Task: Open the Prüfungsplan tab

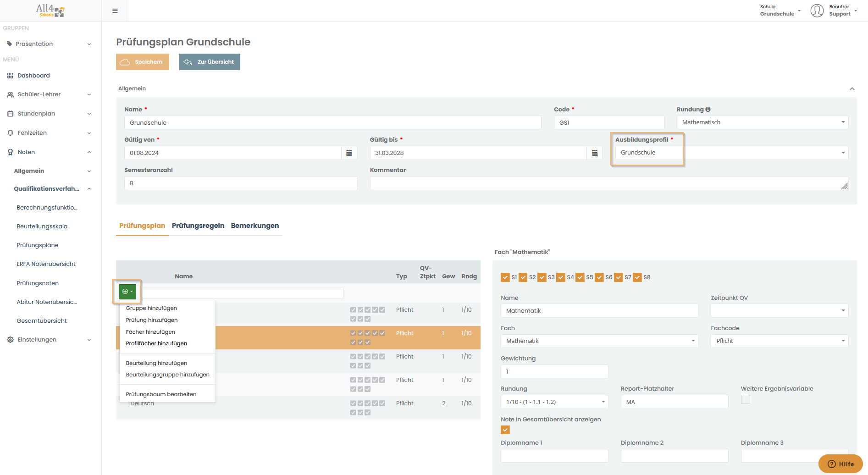Action: click(x=142, y=226)
